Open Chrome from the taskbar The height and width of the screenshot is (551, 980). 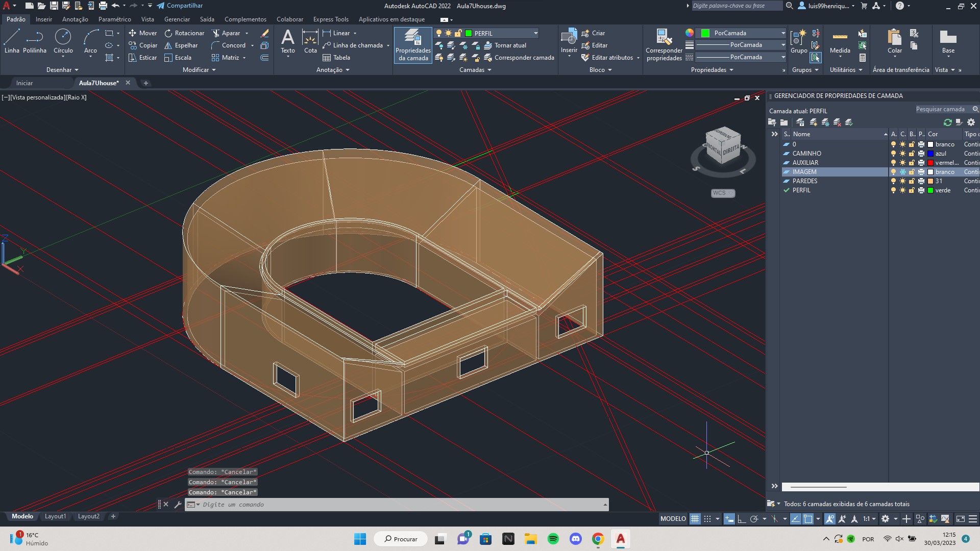[x=598, y=539]
